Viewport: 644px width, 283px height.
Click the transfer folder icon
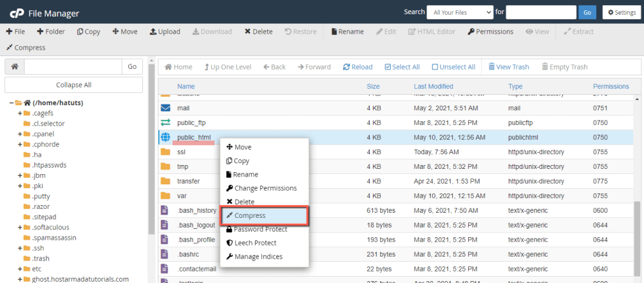pyautogui.click(x=166, y=181)
